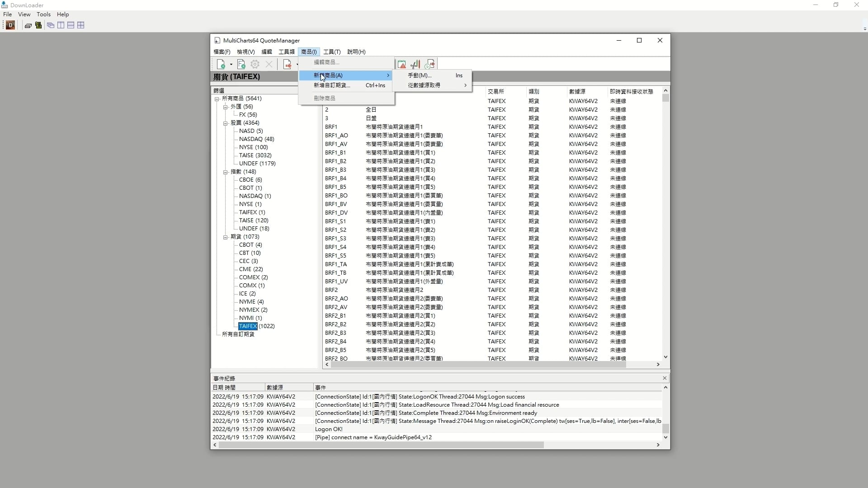Click the calendar warning icon in QuoteManager toolbar
The image size is (868, 488).
pos(401,65)
